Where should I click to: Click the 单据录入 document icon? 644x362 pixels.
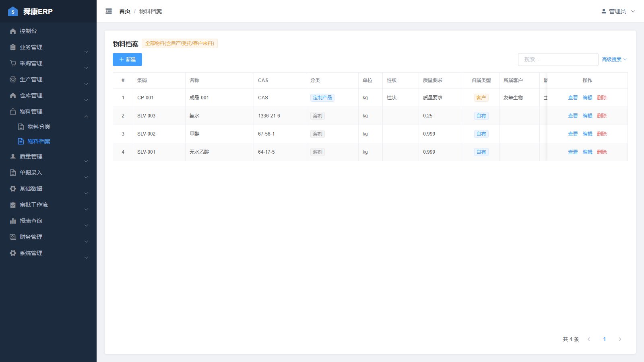pyautogui.click(x=13, y=173)
